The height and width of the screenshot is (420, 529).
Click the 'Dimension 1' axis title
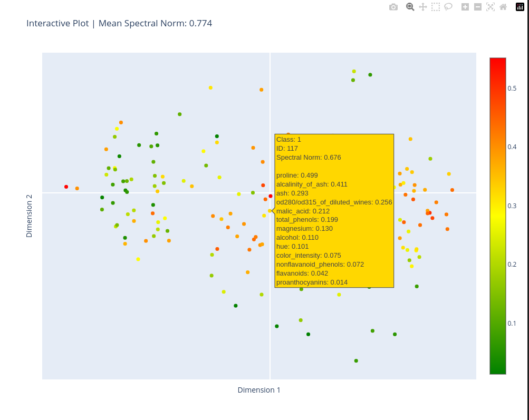[x=259, y=390]
